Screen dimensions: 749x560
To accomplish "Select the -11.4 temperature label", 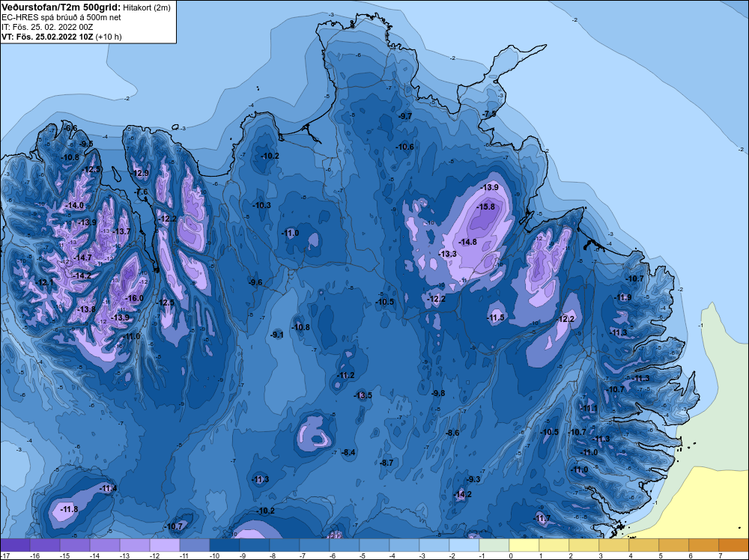I will [x=108, y=488].
